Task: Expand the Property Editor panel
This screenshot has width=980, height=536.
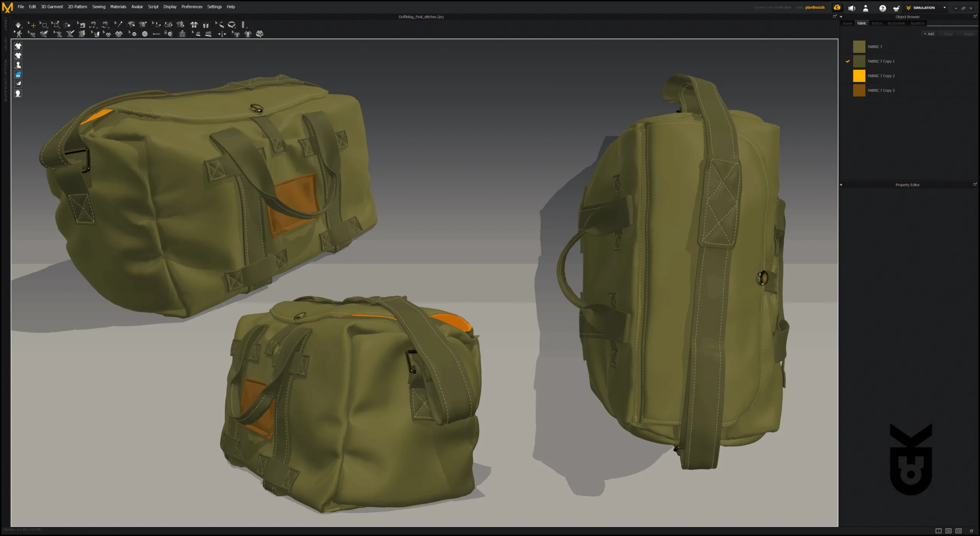Action: coord(975,184)
